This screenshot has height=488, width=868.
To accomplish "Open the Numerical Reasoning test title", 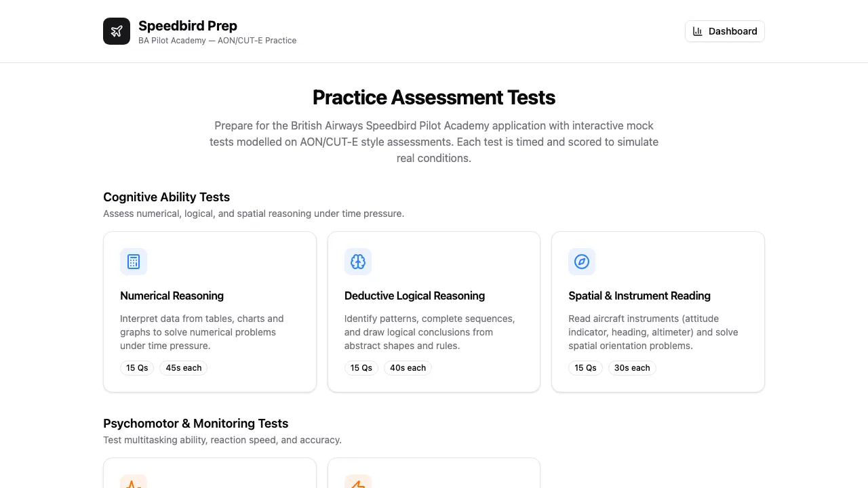I will coord(172,296).
